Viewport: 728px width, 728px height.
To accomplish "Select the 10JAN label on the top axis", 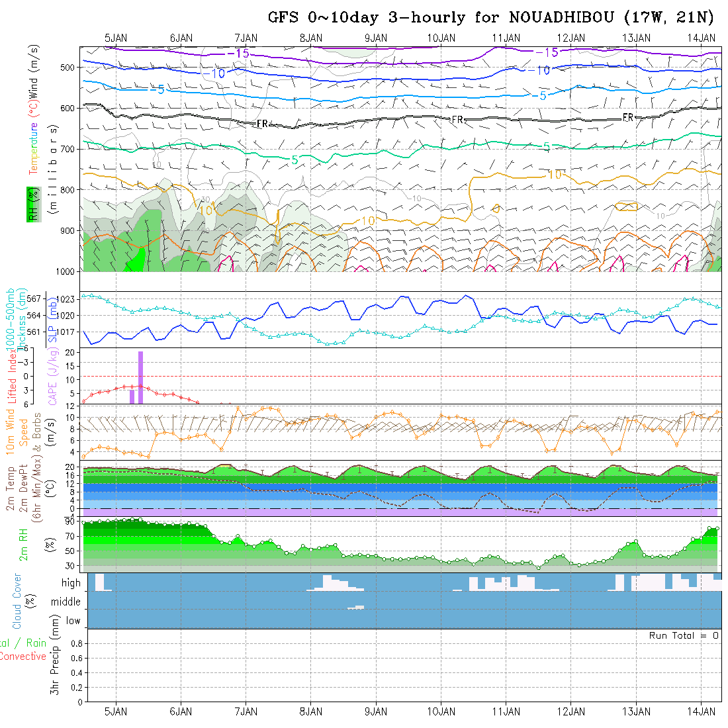I will tap(441, 38).
